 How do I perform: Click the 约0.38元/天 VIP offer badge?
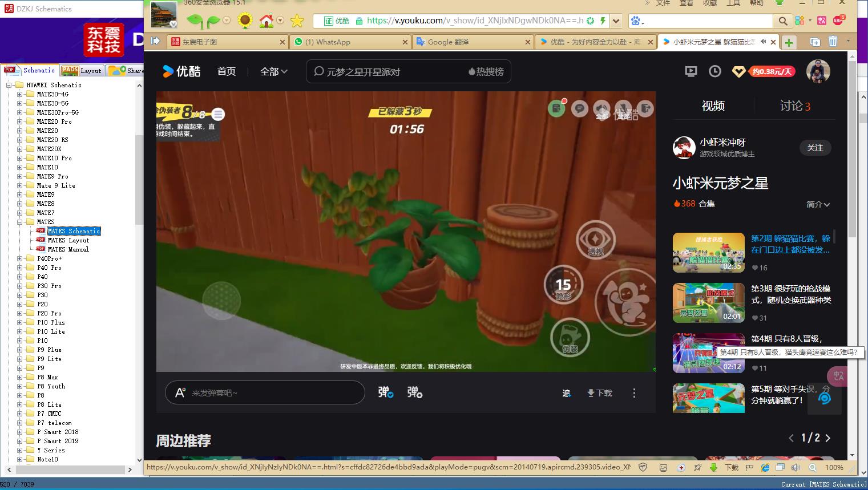pyautogui.click(x=772, y=72)
